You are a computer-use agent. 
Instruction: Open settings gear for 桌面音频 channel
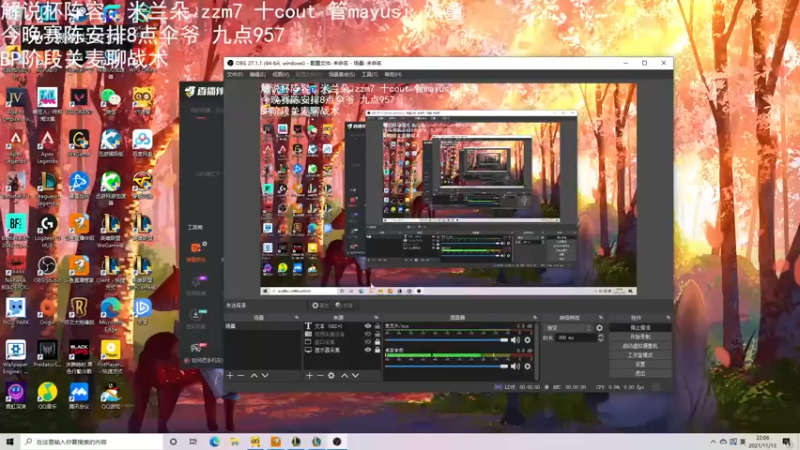pyautogui.click(x=528, y=366)
